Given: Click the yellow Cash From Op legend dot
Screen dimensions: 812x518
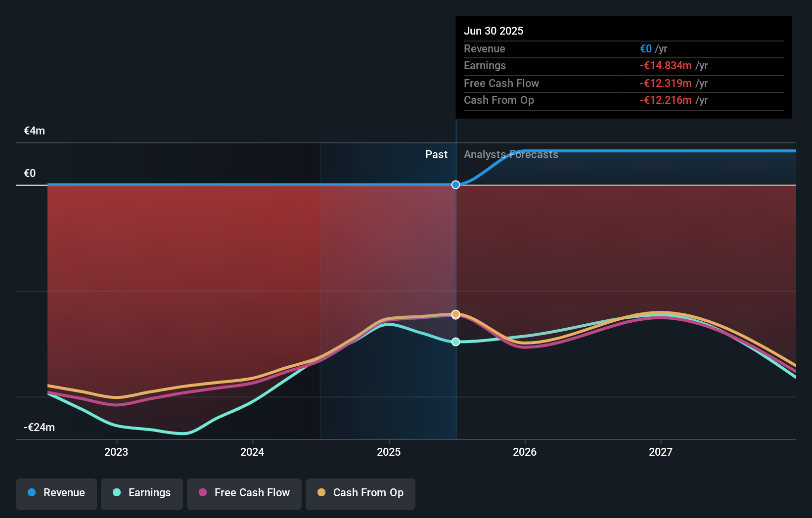Looking at the screenshot, I should pos(321,493).
